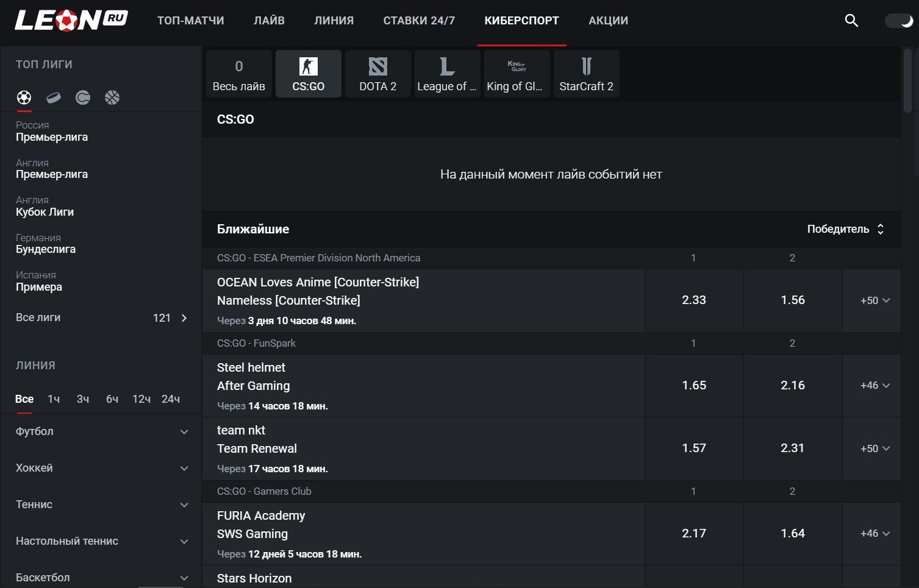The height and width of the screenshot is (588, 919).
Task: Open the Stars Horizon match row
Action: coord(423,577)
